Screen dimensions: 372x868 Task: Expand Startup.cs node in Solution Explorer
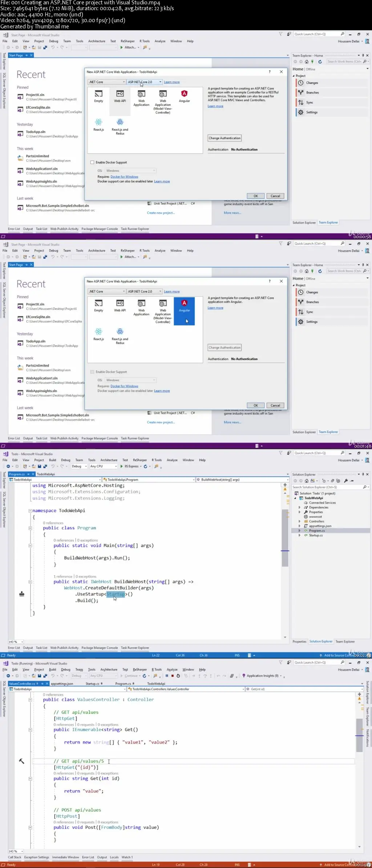(x=299, y=535)
